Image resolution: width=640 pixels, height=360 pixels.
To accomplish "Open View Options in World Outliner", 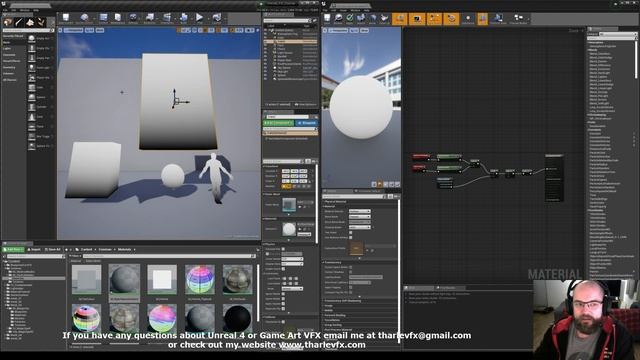I will point(306,104).
